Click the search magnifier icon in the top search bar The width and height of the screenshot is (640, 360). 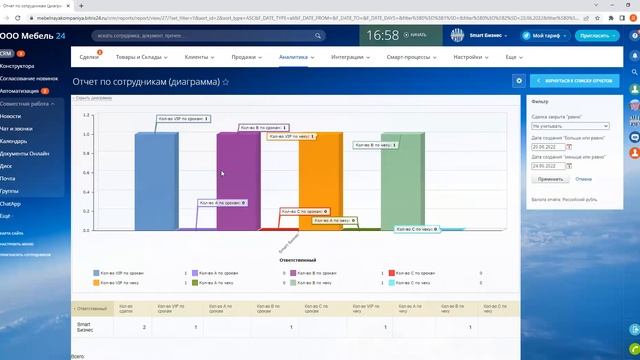click(x=318, y=36)
